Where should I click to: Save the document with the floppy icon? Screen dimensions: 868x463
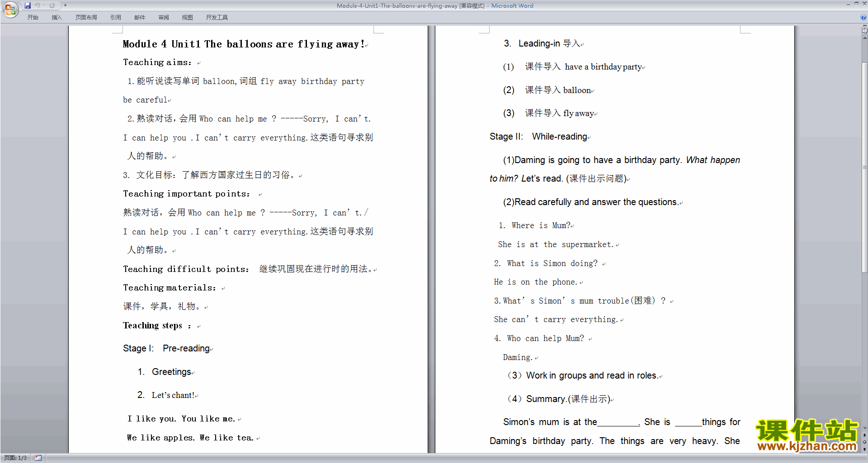pos(28,5)
